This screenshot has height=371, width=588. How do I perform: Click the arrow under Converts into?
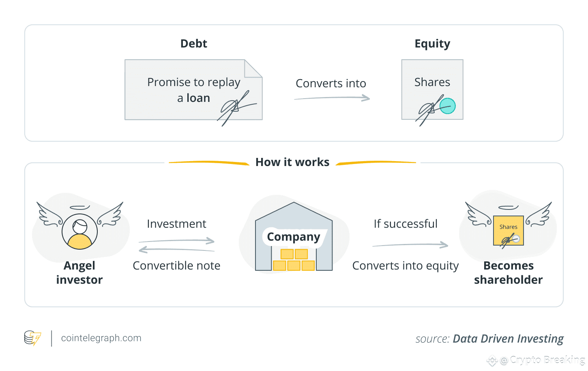[332, 98]
